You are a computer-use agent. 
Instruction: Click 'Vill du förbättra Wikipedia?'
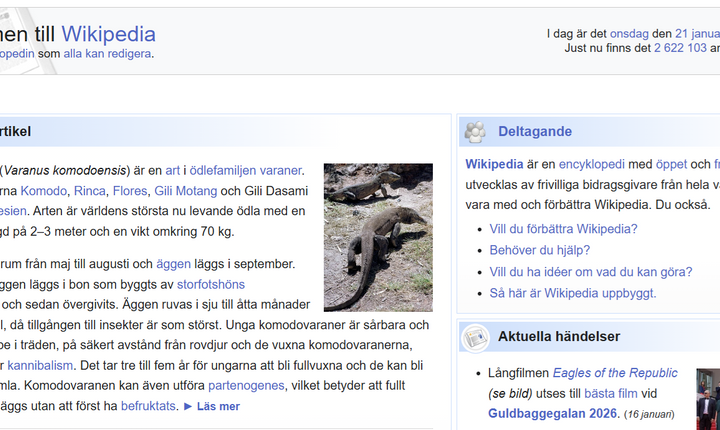563,228
